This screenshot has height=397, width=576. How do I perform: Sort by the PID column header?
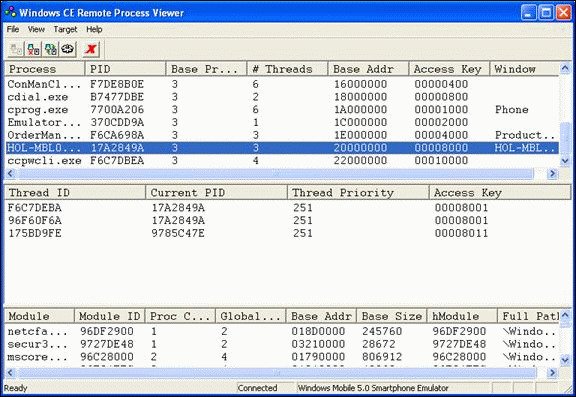125,69
